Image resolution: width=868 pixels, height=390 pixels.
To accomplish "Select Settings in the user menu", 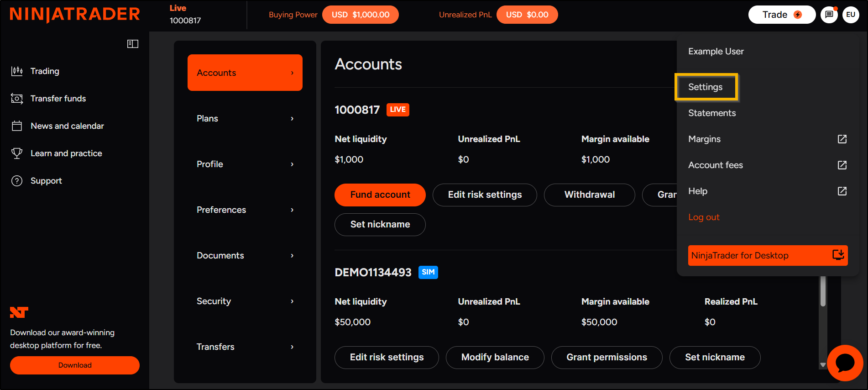I will click(x=706, y=87).
